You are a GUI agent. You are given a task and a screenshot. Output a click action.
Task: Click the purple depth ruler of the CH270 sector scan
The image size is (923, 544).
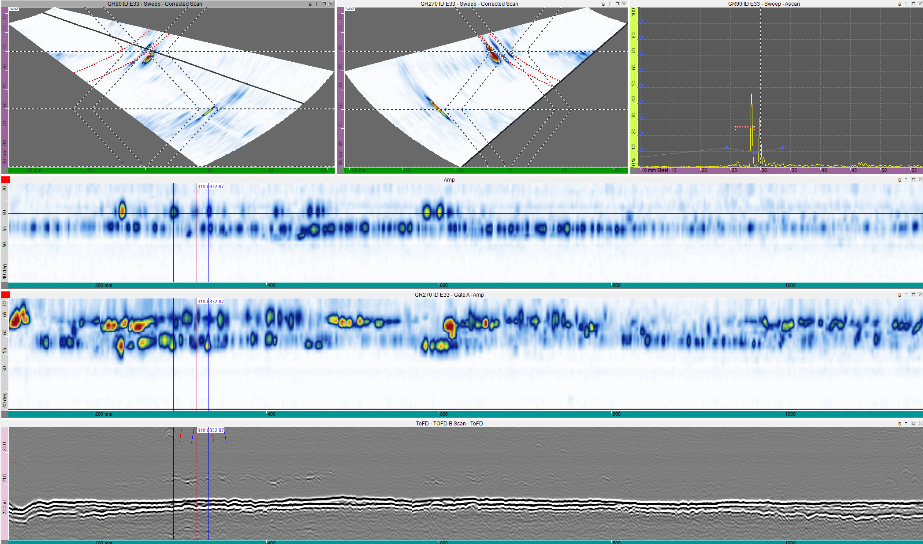pos(340,87)
